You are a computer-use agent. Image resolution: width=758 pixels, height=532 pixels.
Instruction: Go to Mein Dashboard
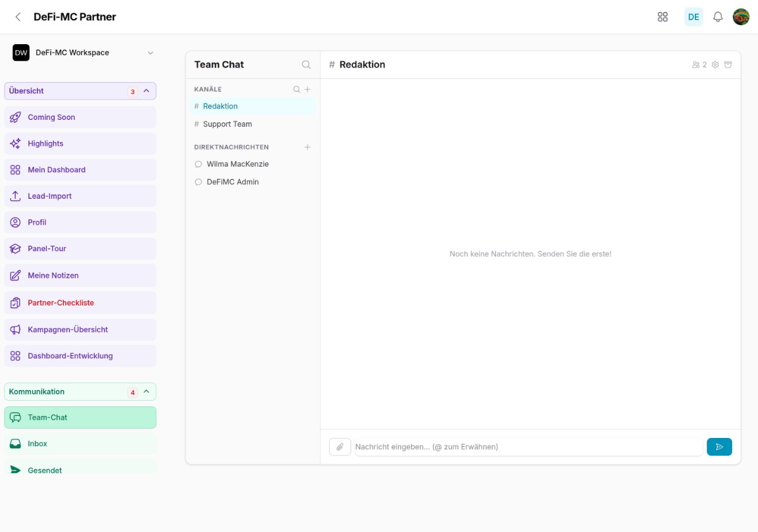[x=80, y=170]
